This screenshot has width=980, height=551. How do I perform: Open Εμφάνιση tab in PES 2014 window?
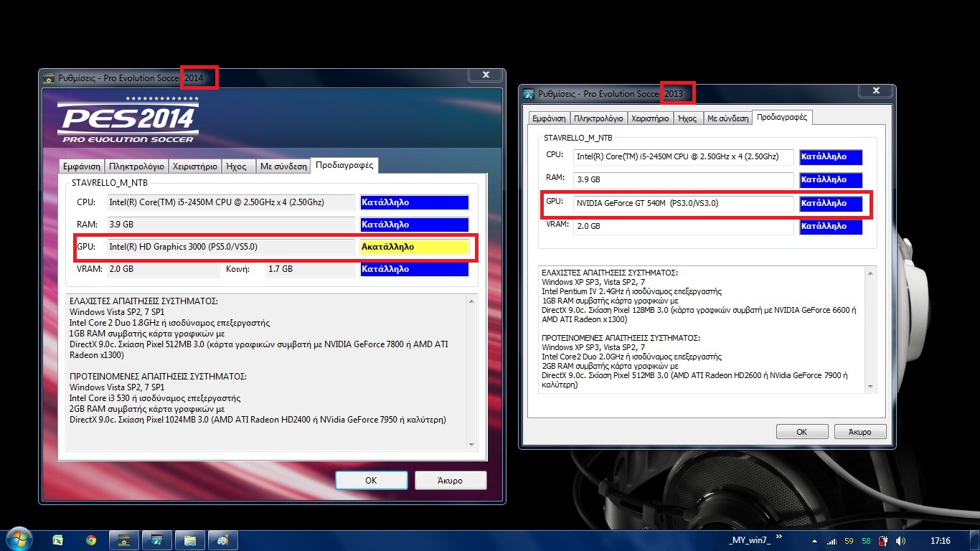click(81, 166)
